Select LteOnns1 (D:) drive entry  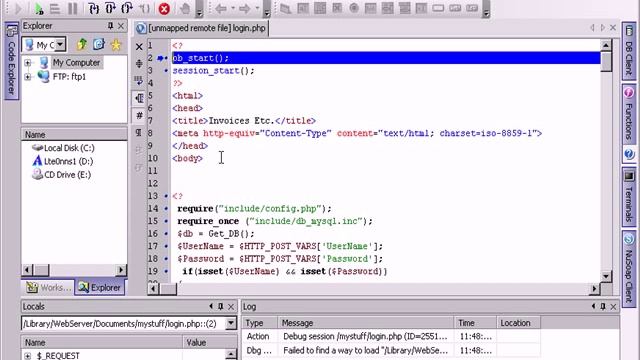click(x=68, y=161)
